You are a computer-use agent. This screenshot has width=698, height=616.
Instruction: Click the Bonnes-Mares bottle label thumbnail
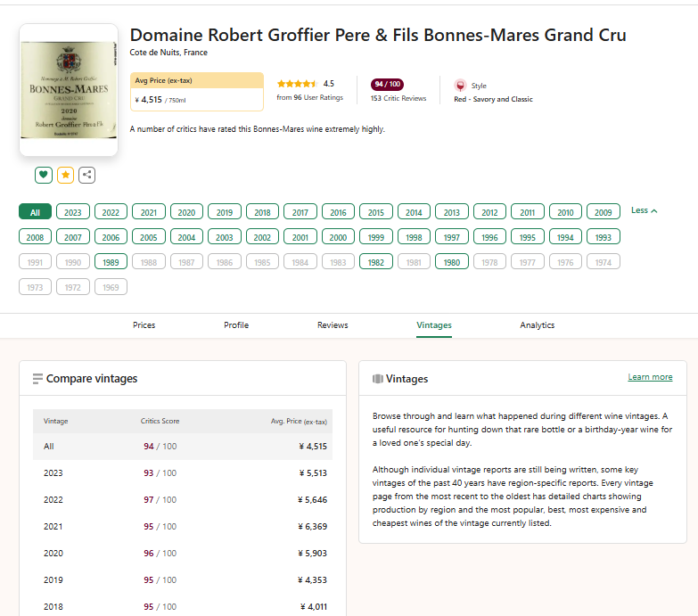(x=69, y=90)
